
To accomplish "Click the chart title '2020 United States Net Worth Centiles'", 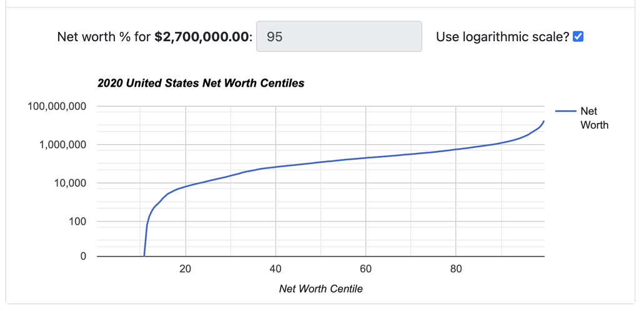I will [x=201, y=84].
